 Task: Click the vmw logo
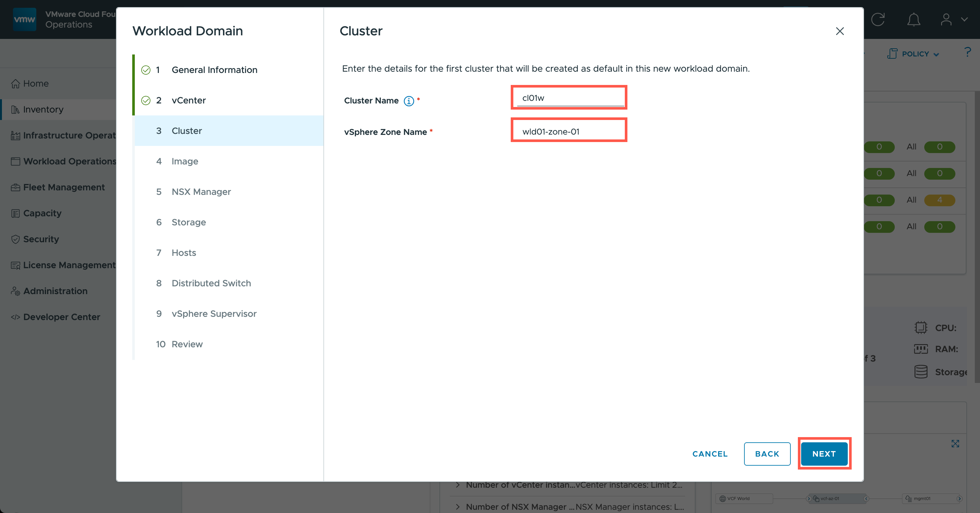tap(24, 19)
